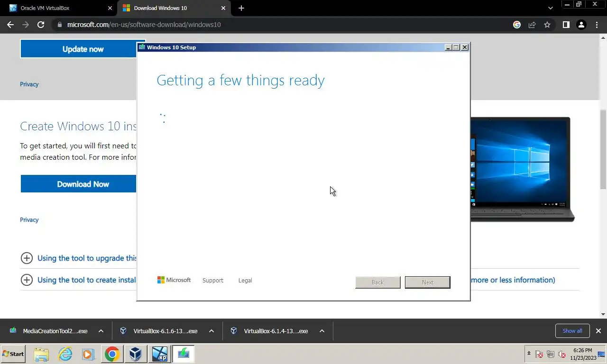The image size is (607, 364).
Task: Click the Microsoft logo in Setup window
Action: 174,280
